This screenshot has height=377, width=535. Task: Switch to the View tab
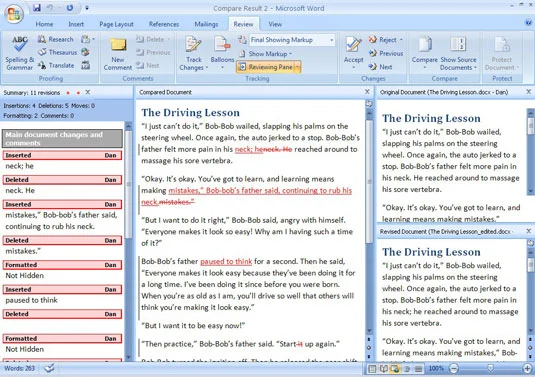(275, 24)
